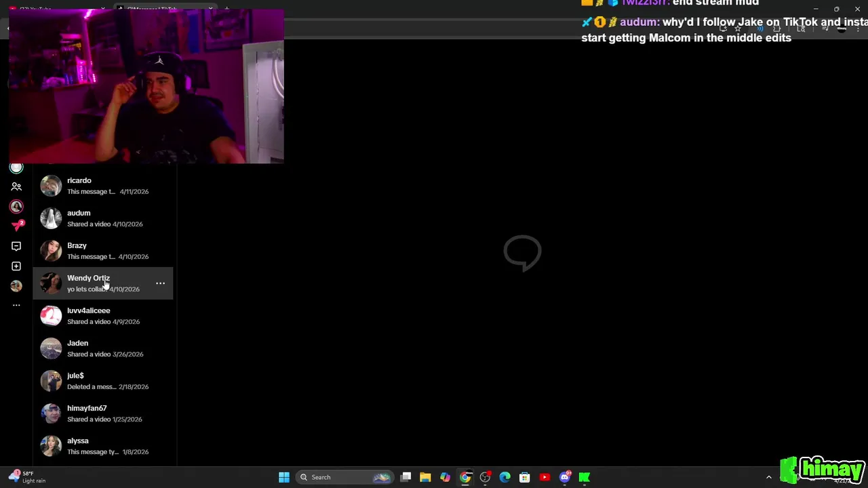Open File Explorer from the taskbar

click(425, 477)
